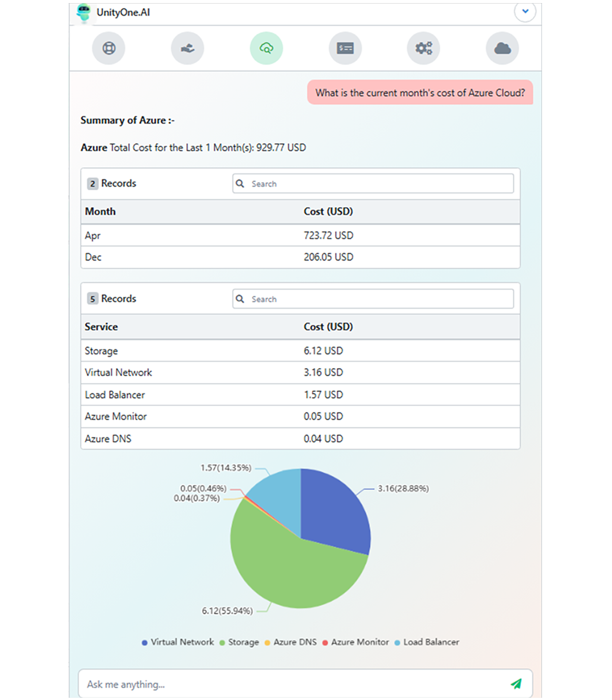The image size is (612, 700).
Task: Click the 0.04(0.37%) pie label
Action: (x=197, y=498)
